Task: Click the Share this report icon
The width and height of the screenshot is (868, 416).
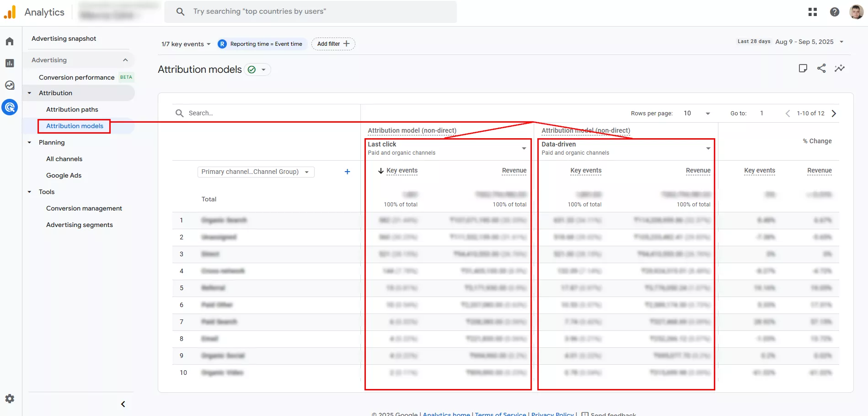Action: point(821,68)
